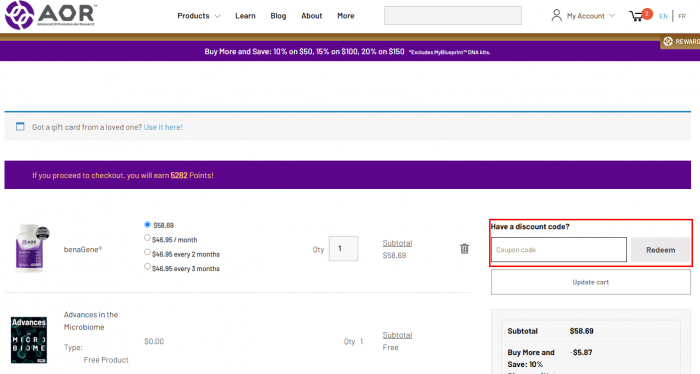Choose $46.95 every 3 months option

pos(147,266)
